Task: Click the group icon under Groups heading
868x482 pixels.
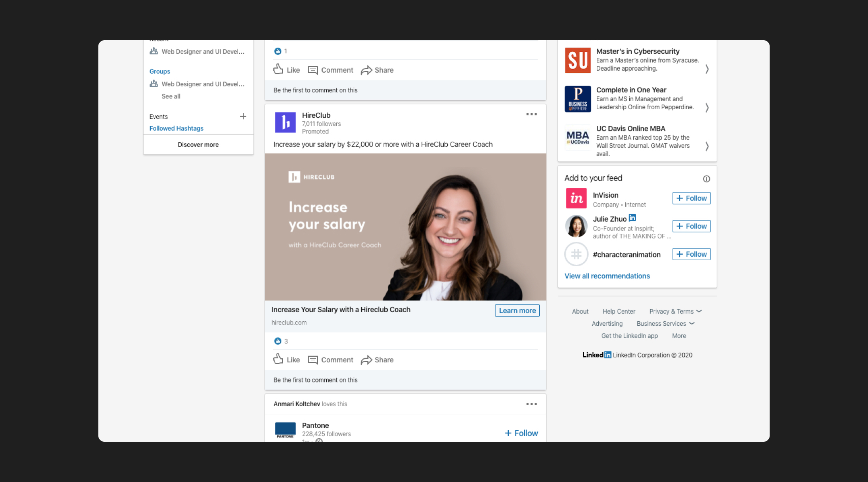Action: 154,84
